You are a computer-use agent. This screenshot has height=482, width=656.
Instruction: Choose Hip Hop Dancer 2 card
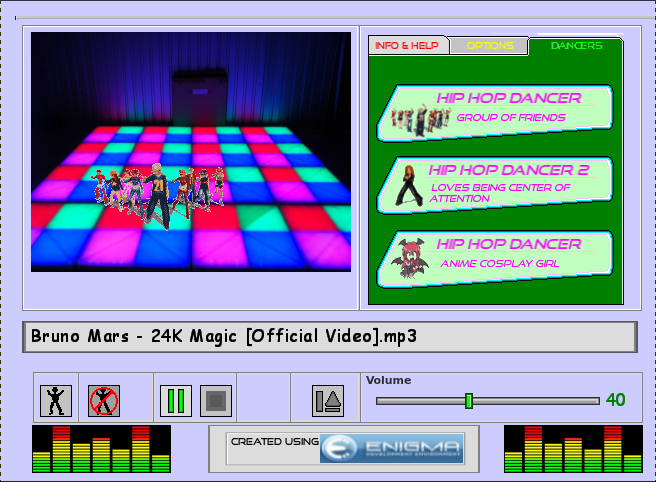pos(495,185)
